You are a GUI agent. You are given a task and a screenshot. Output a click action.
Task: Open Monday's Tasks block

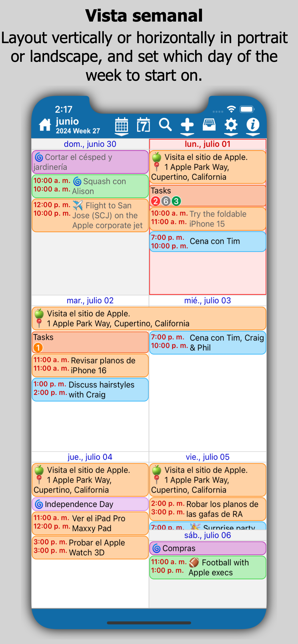(x=208, y=196)
